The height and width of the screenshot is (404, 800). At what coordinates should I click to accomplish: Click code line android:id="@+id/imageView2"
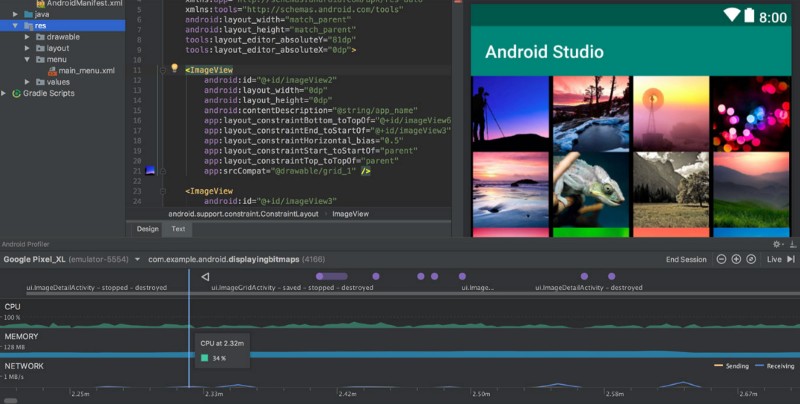(x=270, y=80)
